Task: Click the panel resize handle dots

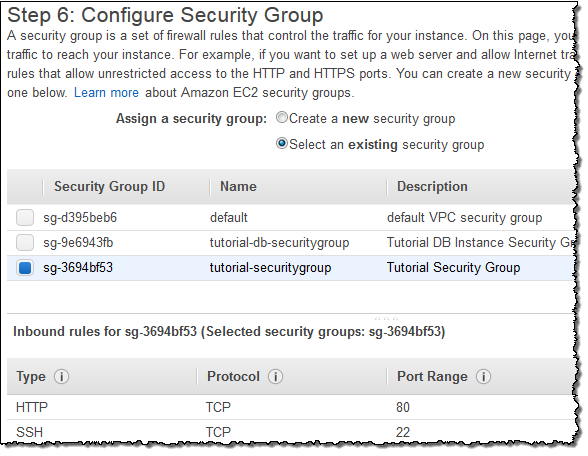Action: coord(386,318)
